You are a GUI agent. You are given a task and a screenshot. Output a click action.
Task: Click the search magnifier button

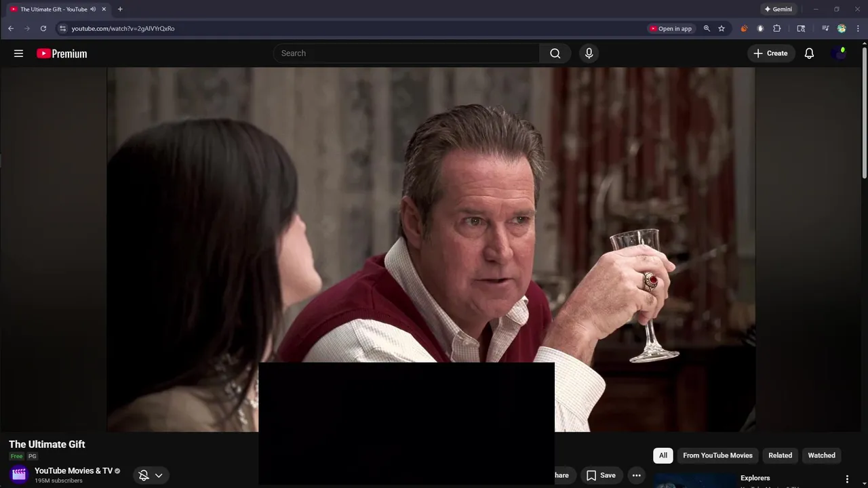555,54
